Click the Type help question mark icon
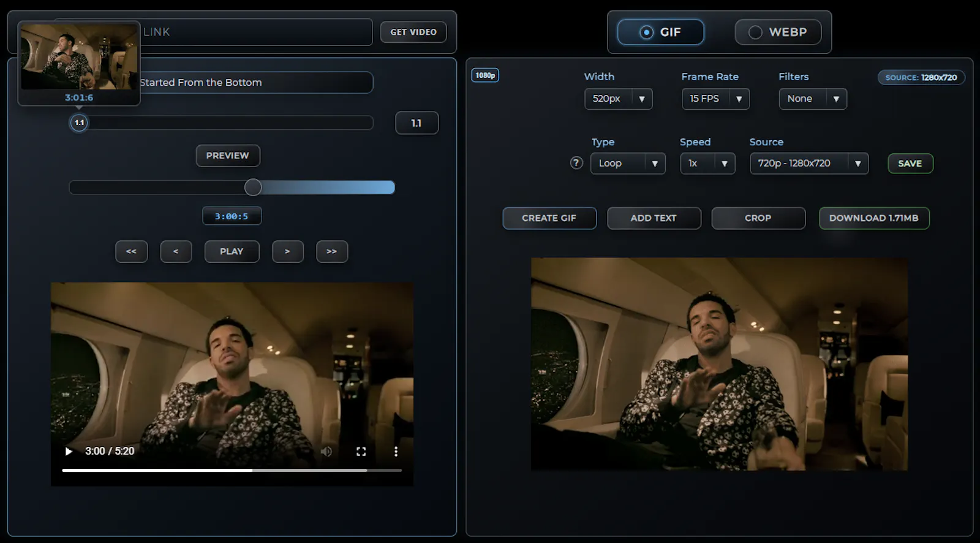Viewport: 980px width, 543px height. 576,163
